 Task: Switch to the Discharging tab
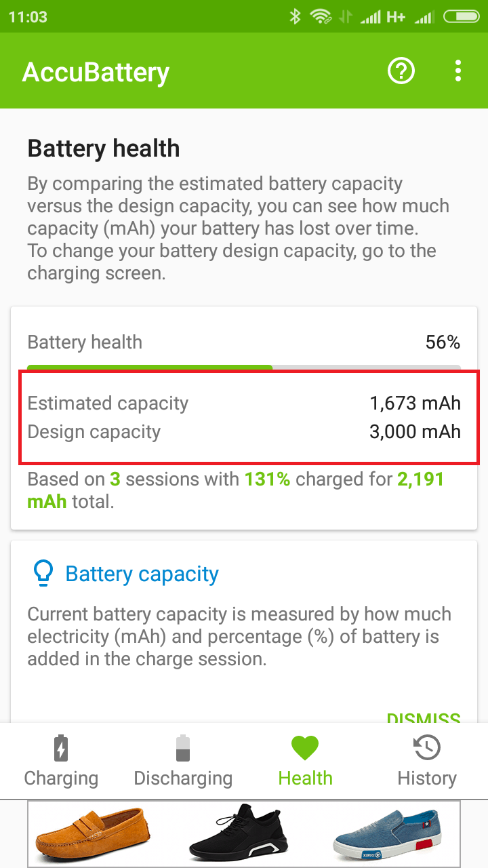click(183, 761)
